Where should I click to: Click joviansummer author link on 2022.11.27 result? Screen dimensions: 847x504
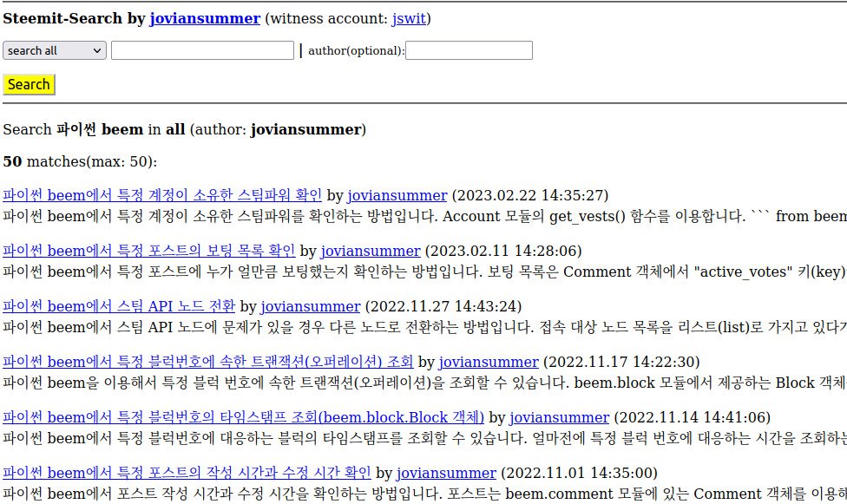pyautogui.click(x=310, y=306)
